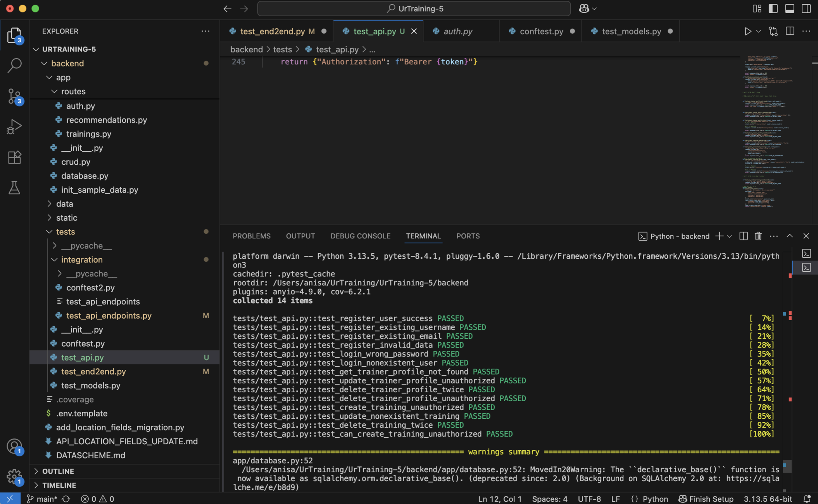Click the main* branch indicator
The width and height of the screenshot is (818, 504).
tap(42, 499)
